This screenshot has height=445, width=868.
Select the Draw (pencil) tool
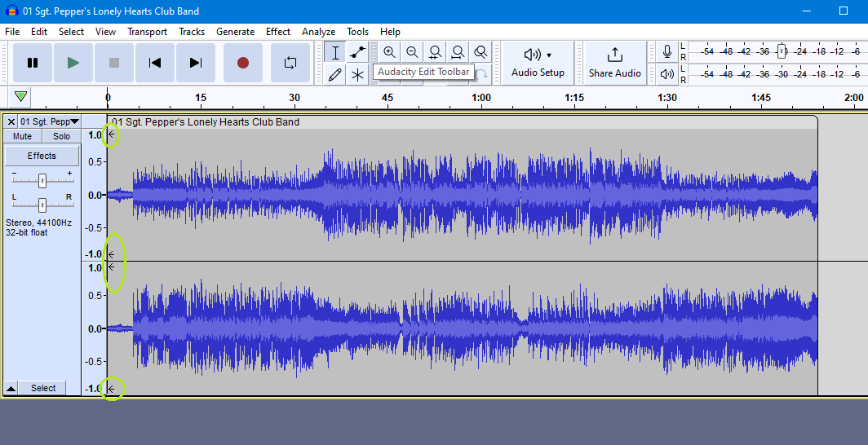(x=335, y=75)
